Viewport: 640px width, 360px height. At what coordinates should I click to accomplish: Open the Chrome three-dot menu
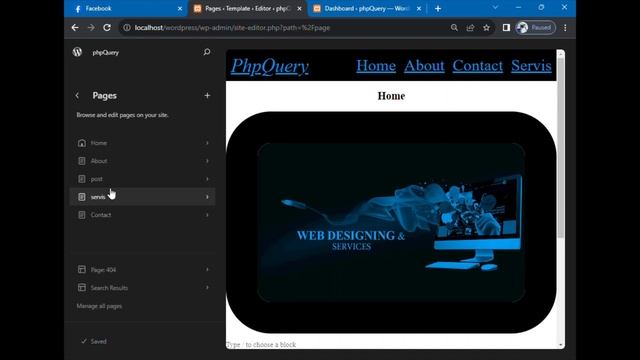pos(565,27)
